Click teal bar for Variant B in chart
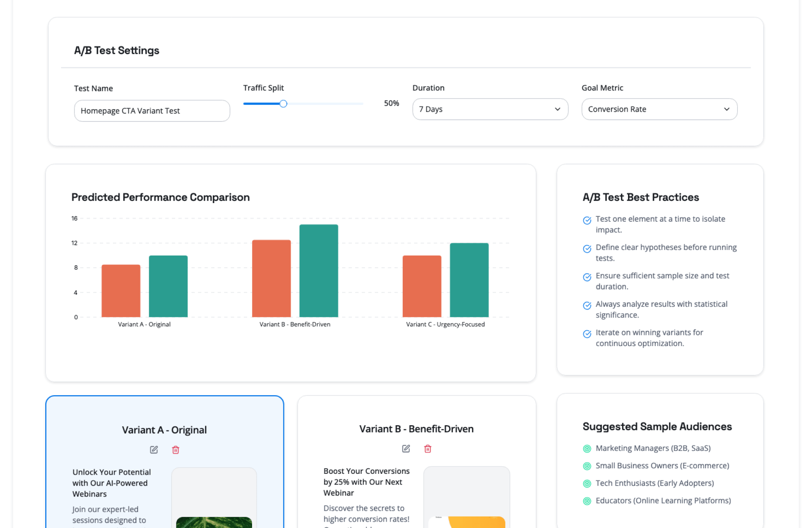The height and width of the screenshot is (528, 812). (318, 271)
